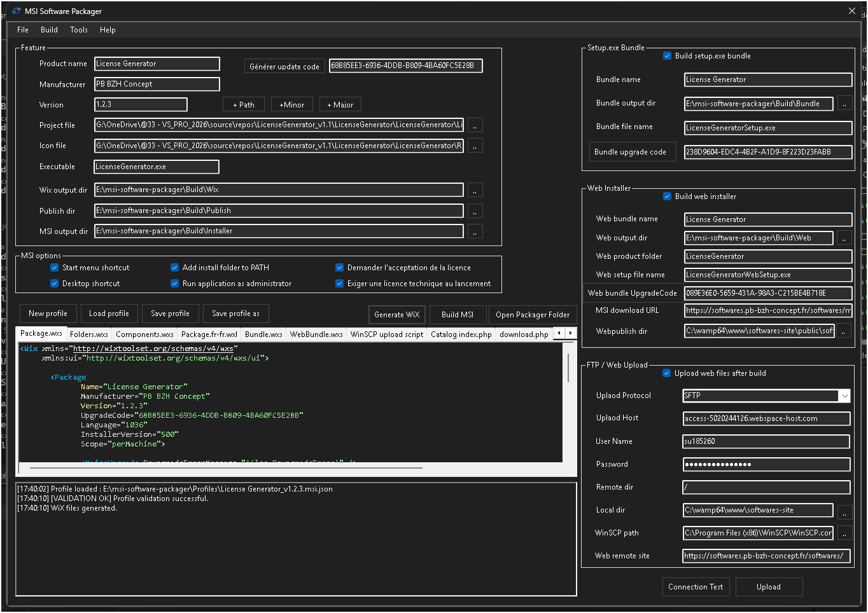Click Build MSI button
868x613 pixels.
click(x=458, y=315)
